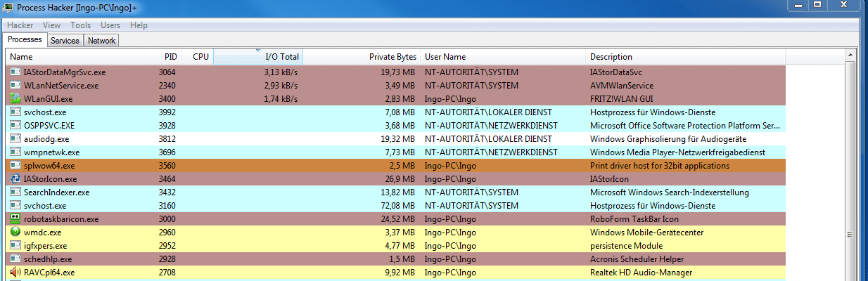Screen dimensions: 868x281
Task: Click the schedhlp.exe process icon
Action: [16, 259]
